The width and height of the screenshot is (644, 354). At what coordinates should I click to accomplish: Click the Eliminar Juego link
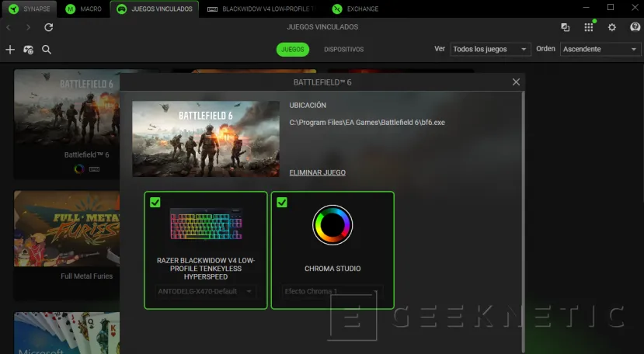318,172
